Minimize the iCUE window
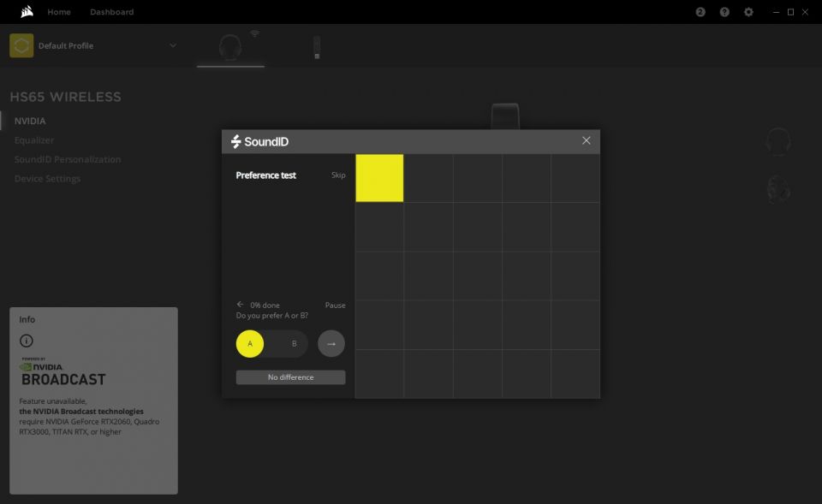Image resolution: width=822 pixels, height=504 pixels. (776, 11)
